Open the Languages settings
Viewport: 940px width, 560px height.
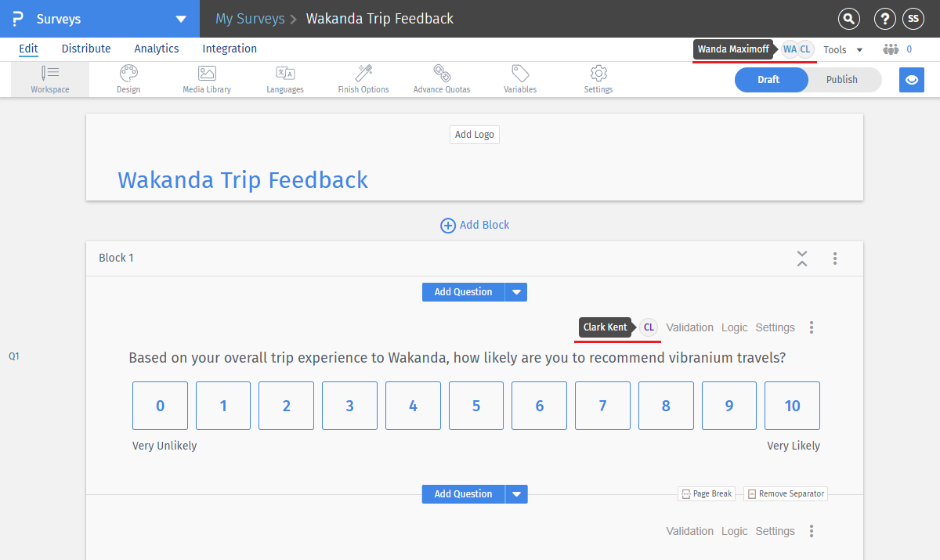pos(285,80)
